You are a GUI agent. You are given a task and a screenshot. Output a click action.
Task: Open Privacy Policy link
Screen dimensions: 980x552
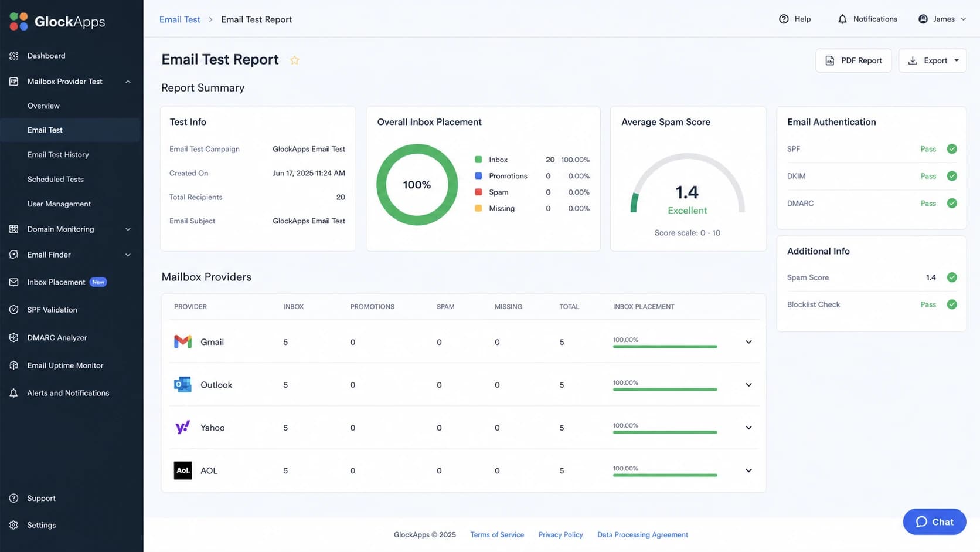pos(561,534)
